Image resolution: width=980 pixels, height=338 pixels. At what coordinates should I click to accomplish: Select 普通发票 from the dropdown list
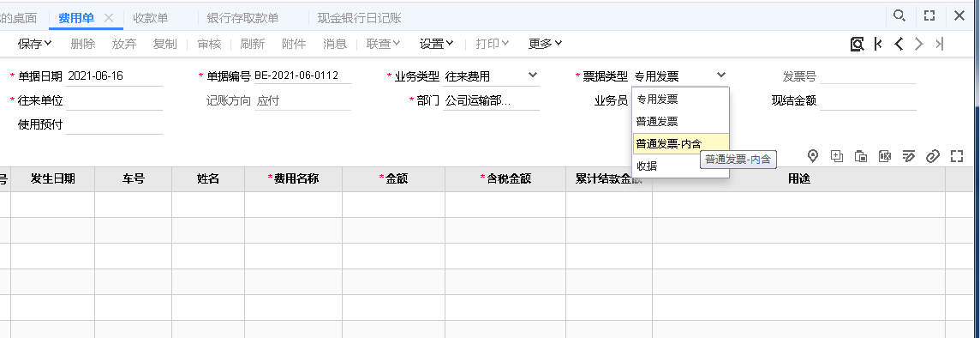click(681, 122)
